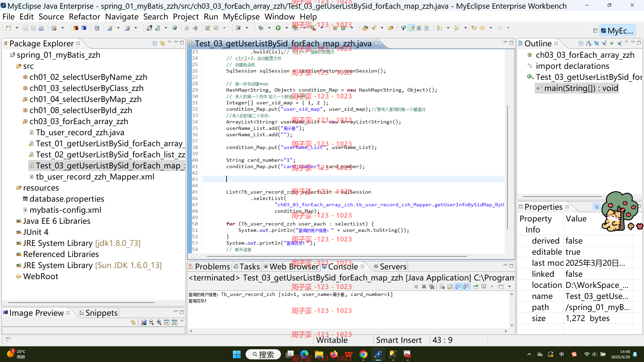This screenshot has width=644, height=362.
Task: Switch to the Snippets tab
Action: (98, 313)
